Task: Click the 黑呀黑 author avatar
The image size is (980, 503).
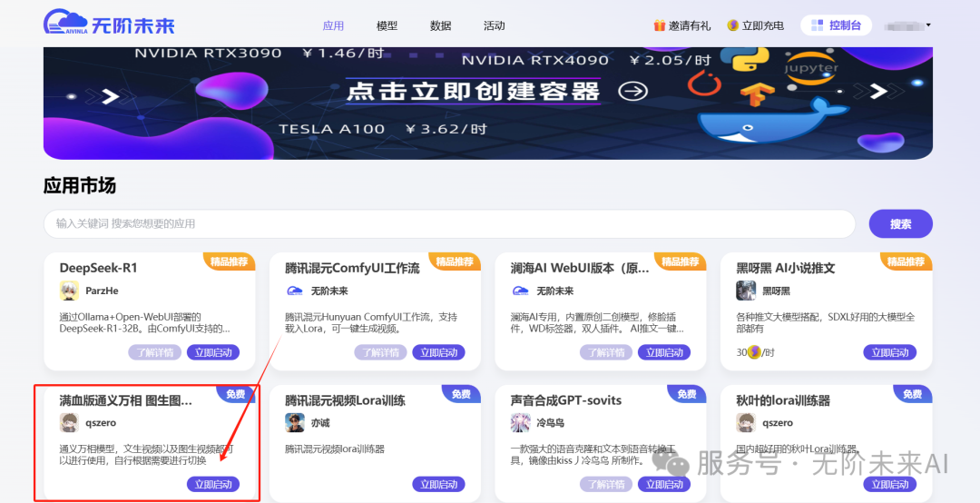Action: click(x=746, y=291)
